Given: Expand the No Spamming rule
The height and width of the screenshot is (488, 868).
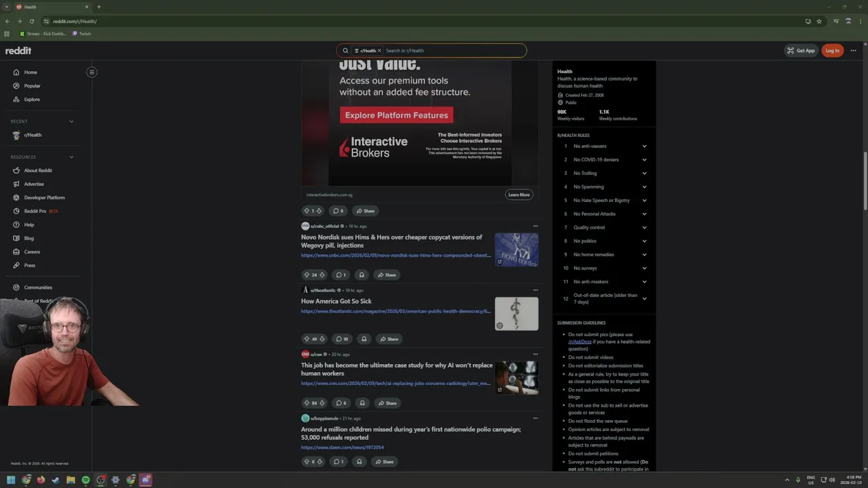Looking at the screenshot, I should click(644, 187).
